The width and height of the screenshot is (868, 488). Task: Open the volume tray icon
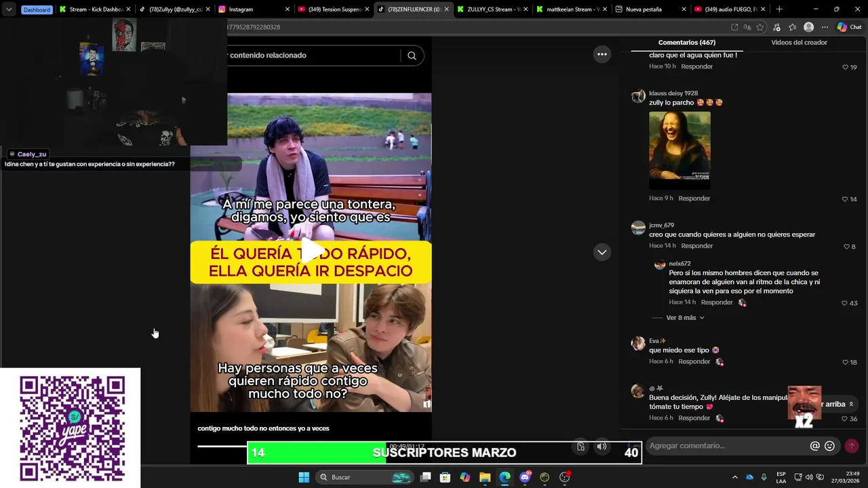pyautogui.click(x=809, y=477)
